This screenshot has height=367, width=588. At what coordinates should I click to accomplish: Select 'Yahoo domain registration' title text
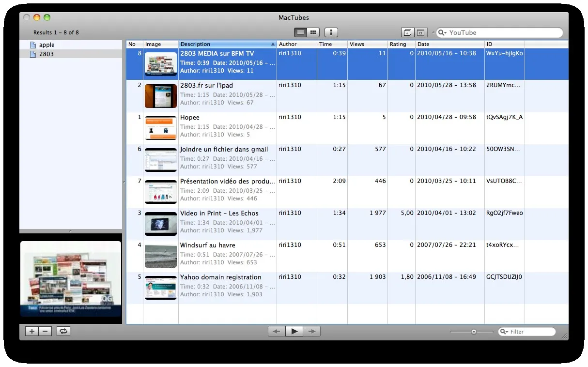[x=221, y=277]
